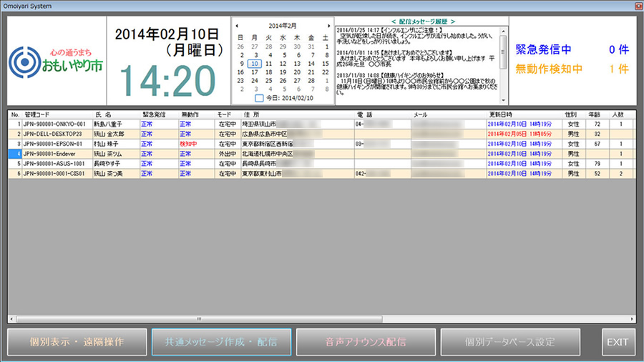Click horizontal scrollbar right arrow
644x362 pixels.
point(631,318)
